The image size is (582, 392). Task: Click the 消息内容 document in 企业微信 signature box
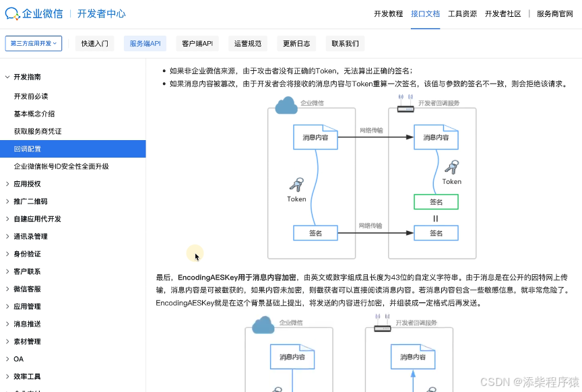click(x=315, y=137)
